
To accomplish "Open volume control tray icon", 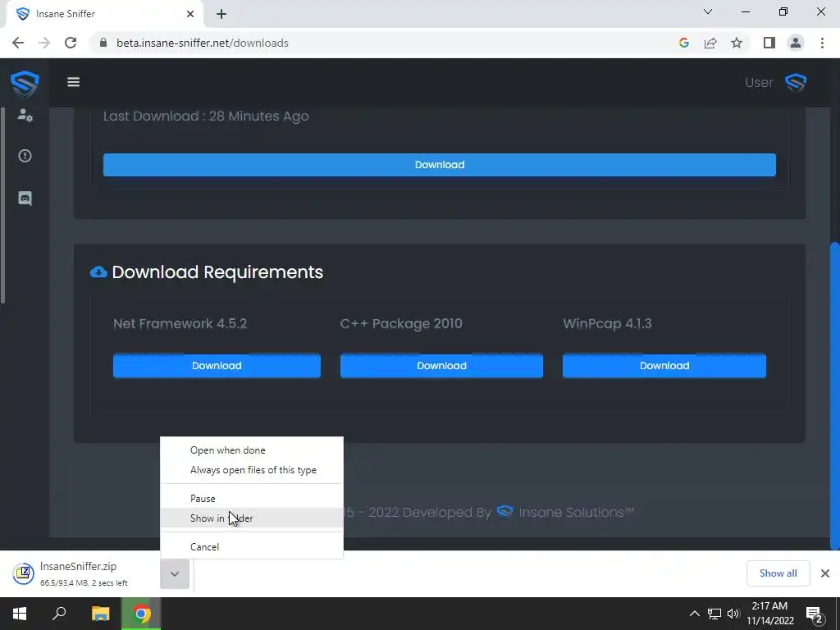I will (733, 614).
